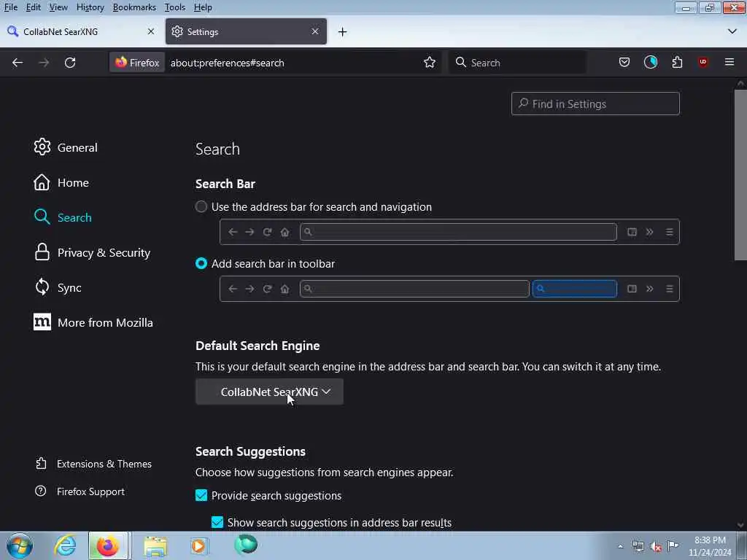The height and width of the screenshot is (560, 747).
Task: Toggle Show search suggestions in address bar results
Action: pyautogui.click(x=217, y=522)
